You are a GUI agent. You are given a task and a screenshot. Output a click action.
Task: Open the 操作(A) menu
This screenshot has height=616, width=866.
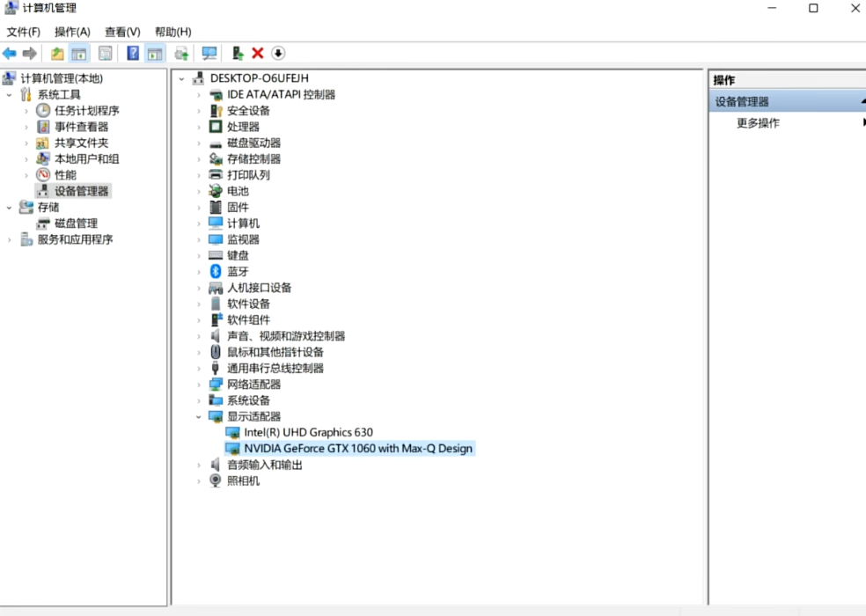[x=72, y=32]
